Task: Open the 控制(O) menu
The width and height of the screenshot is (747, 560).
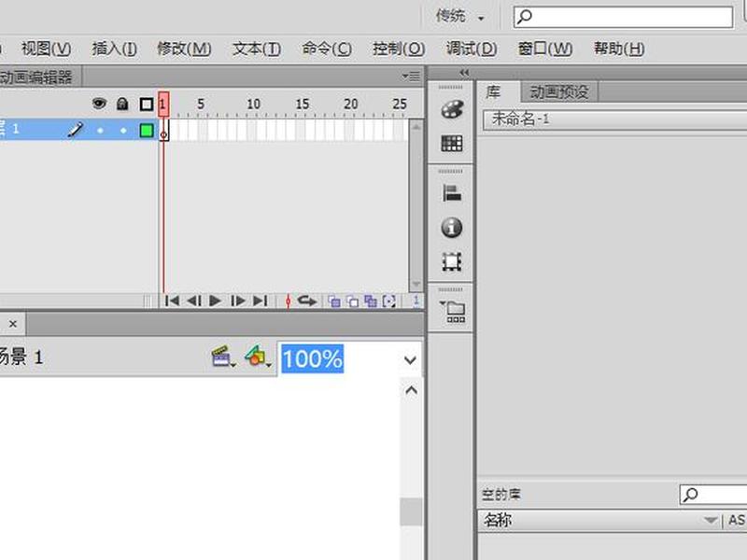Action: pyautogui.click(x=399, y=49)
